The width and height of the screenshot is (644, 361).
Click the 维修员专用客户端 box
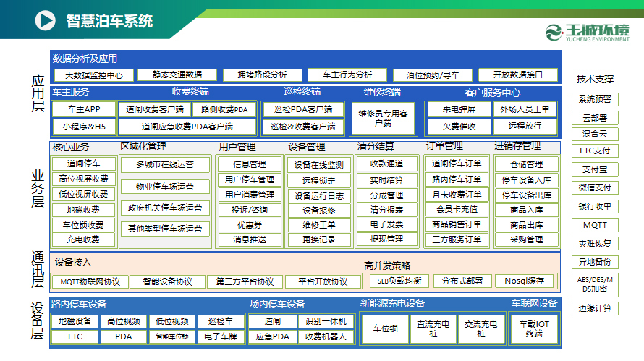pyautogui.click(x=384, y=118)
